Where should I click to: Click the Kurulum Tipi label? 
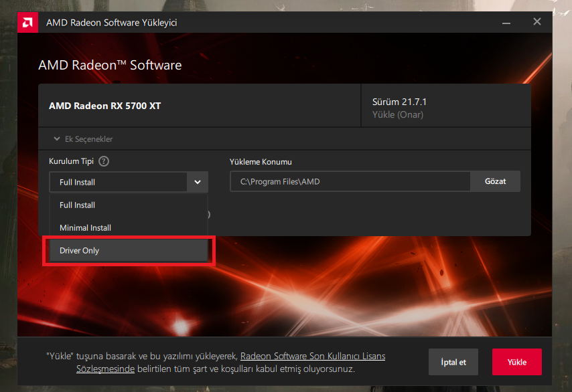coord(71,161)
